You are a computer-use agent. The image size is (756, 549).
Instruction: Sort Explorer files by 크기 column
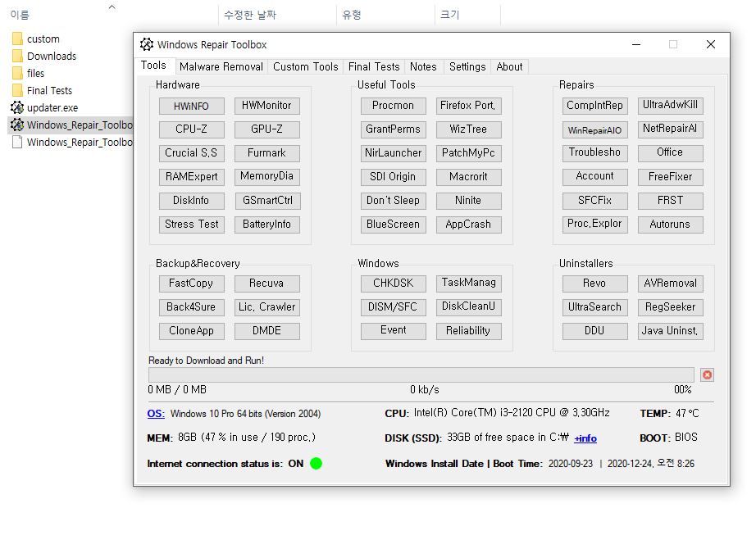pos(450,15)
